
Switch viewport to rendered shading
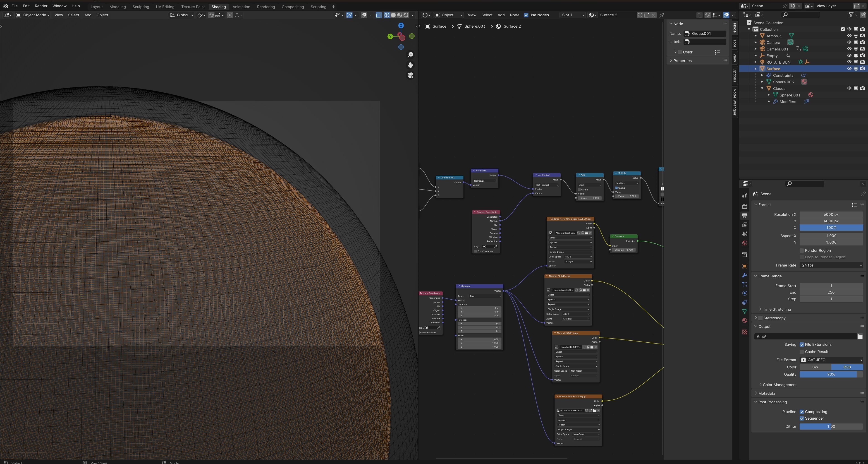[x=406, y=15]
